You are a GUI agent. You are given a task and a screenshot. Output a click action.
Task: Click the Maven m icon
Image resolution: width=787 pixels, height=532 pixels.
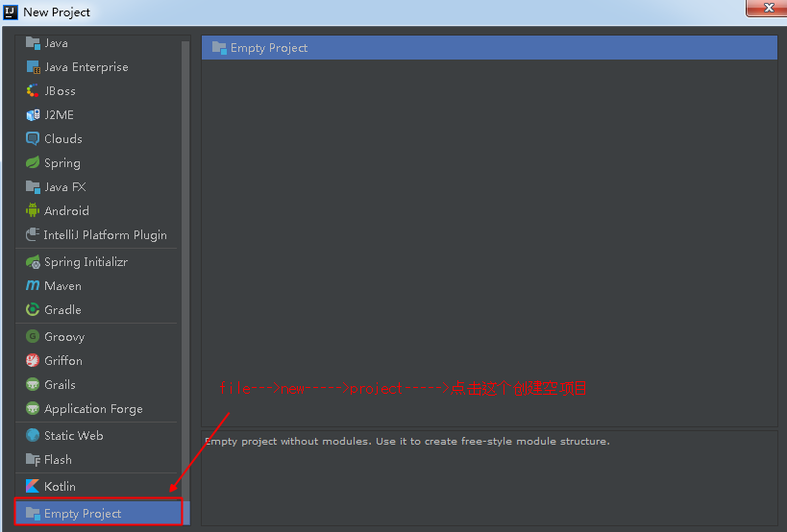point(33,285)
